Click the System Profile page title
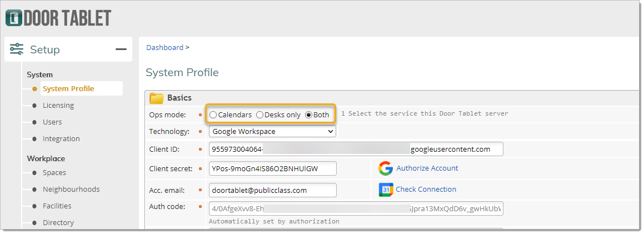 tap(182, 73)
